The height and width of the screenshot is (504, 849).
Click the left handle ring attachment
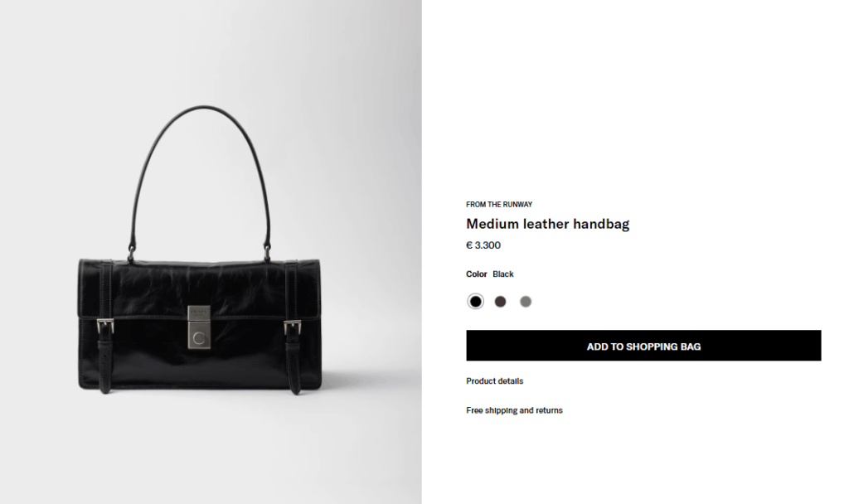tap(131, 254)
